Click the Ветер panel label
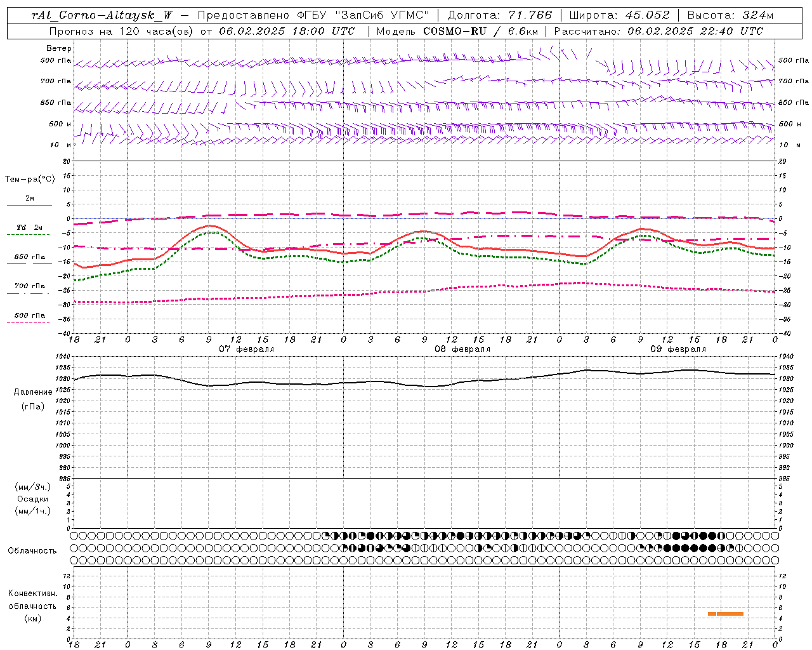 (x=59, y=48)
